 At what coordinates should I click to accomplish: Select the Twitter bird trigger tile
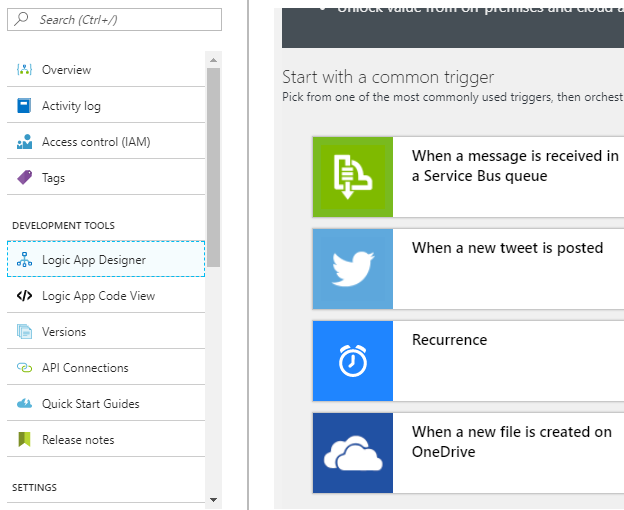coord(353,269)
